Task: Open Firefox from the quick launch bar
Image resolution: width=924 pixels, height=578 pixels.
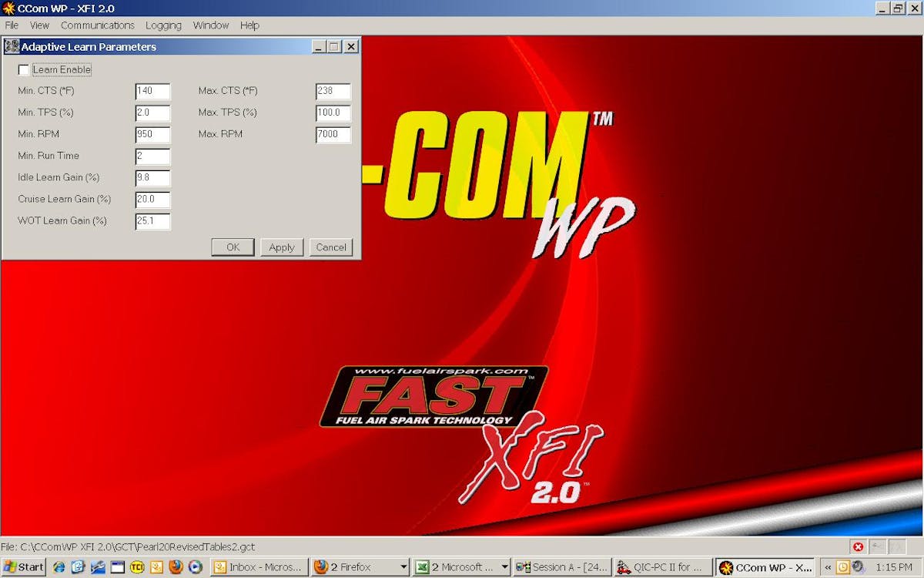Action: pyautogui.click(x=176, y=567)
